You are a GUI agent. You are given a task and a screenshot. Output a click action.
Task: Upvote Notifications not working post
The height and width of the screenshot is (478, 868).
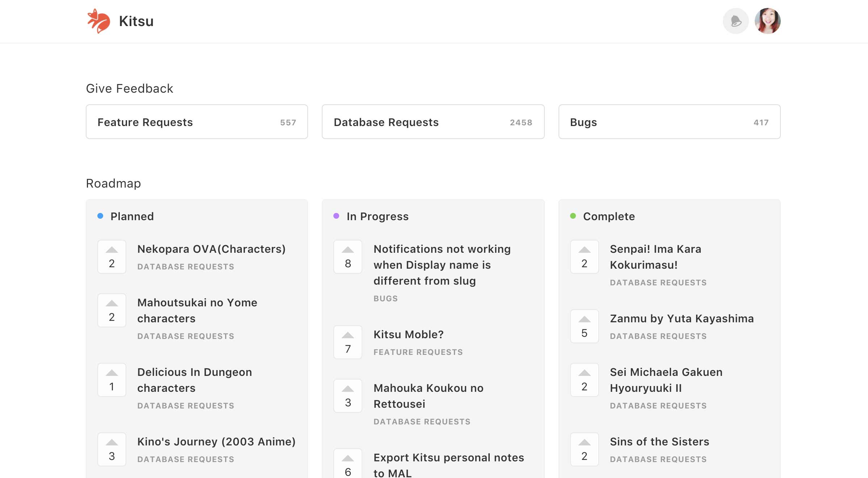tap(348, 257)
